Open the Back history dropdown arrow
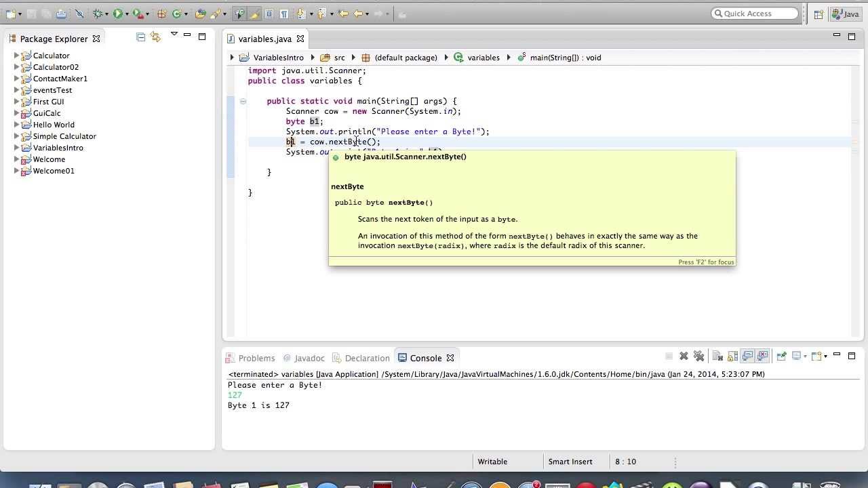 pos(367,14)
